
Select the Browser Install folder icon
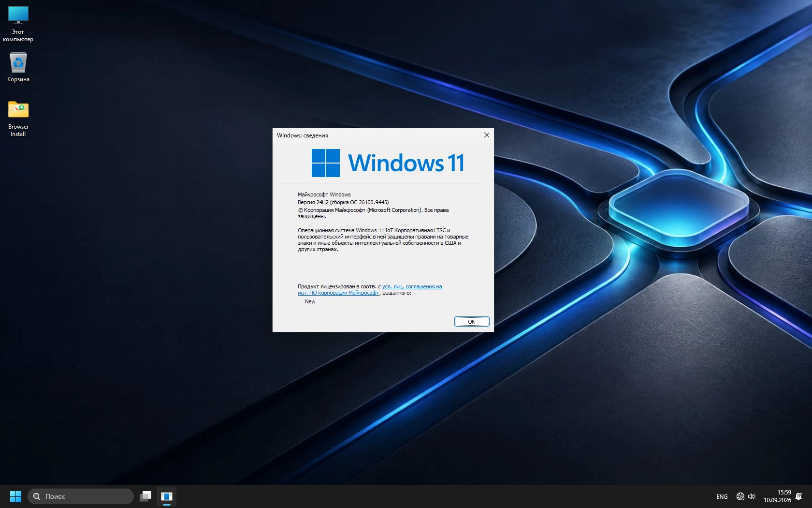[x=18, y=119]
